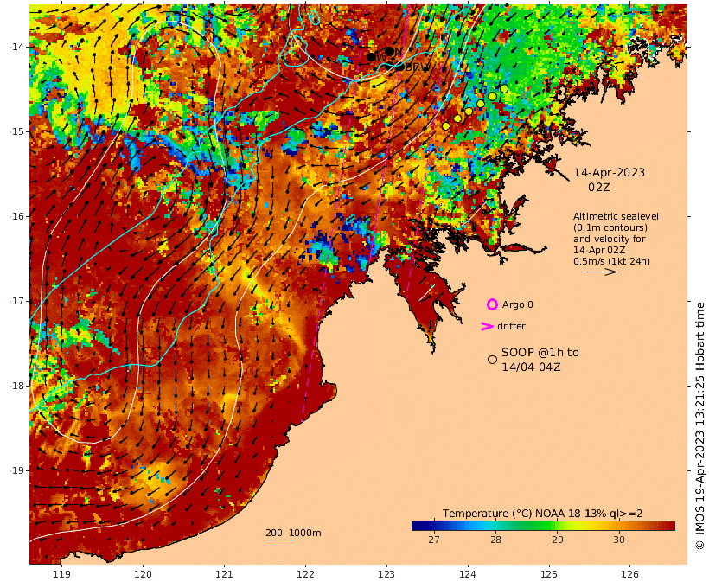Click the '200 1000m' depth contour label
The height and width of the screenshot is (588, 709).
point(293,533)
